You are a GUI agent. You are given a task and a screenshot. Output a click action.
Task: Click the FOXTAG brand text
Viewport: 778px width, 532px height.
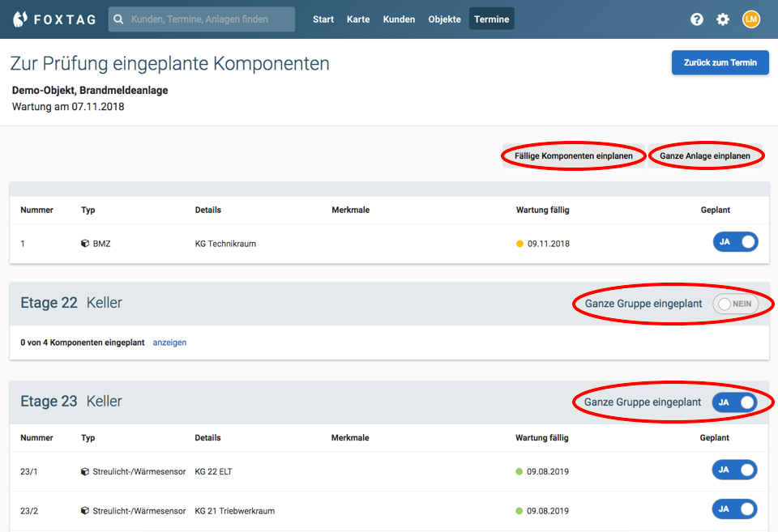pyautogui.click(x=65, y=19)
